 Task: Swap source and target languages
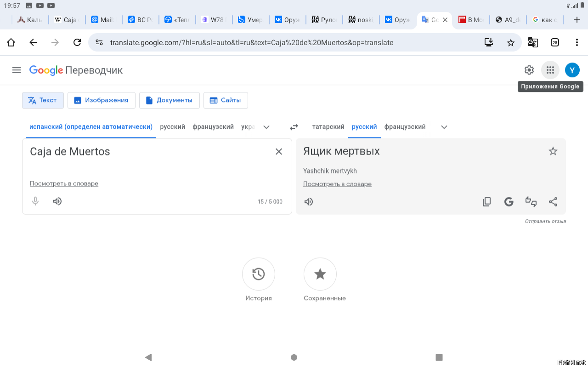pyautogui.click(x=294, y=126)
